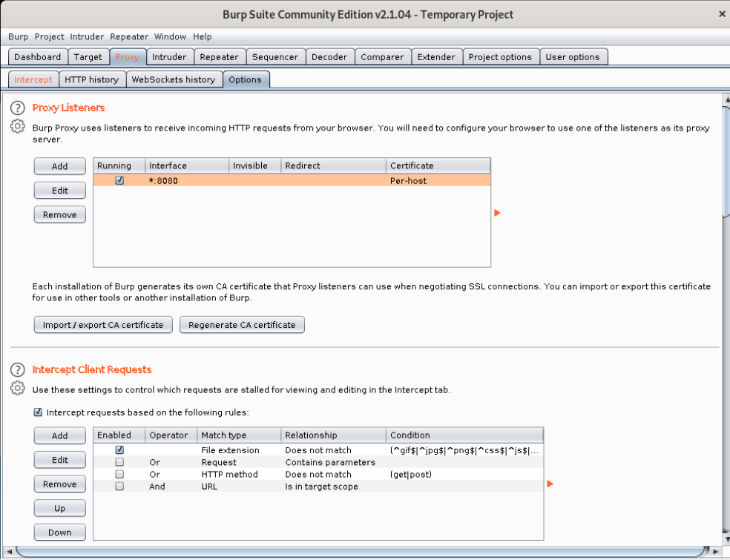Switch to the Target tab
Screen dimensions: 730x560
click(x=88, y=57)
